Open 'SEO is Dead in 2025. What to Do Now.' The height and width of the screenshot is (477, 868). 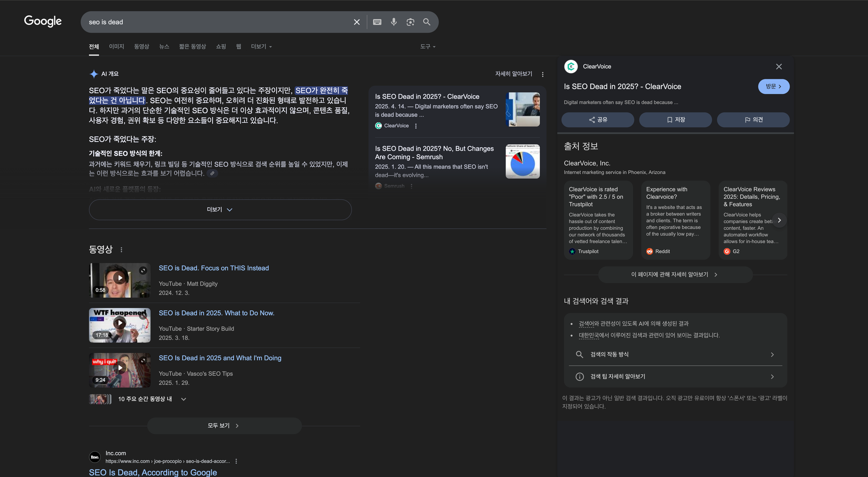tap(217, 313)
